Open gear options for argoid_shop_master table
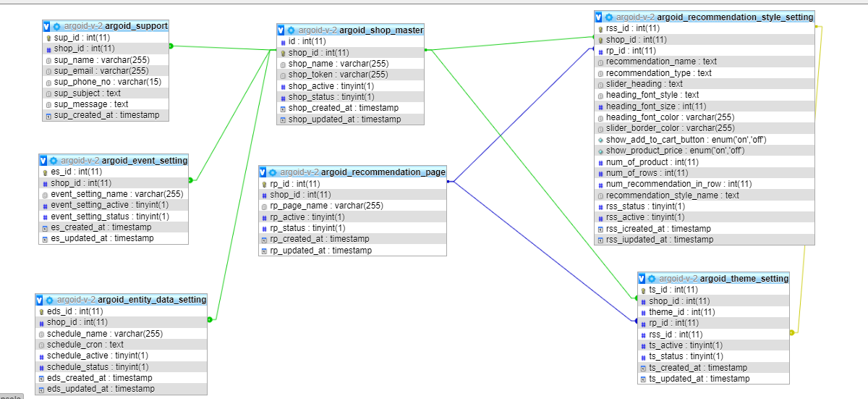Viewport: 868px width, 399px height. (x=291, y=30)
